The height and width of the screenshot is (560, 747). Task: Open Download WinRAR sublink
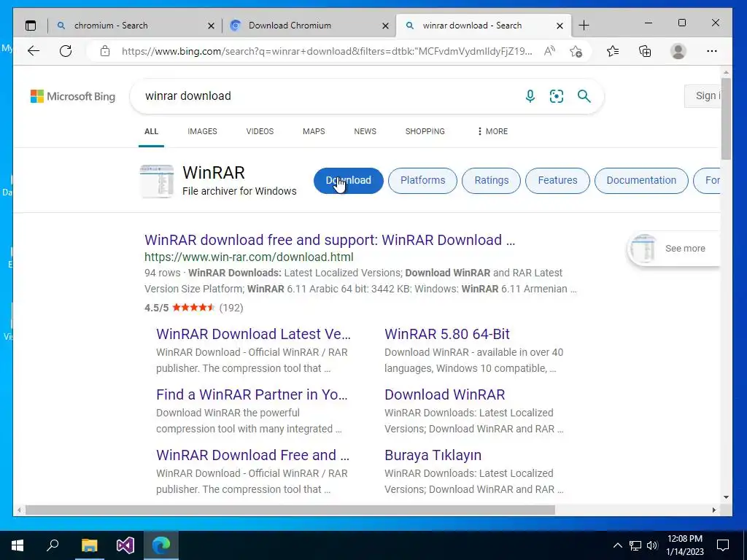coord(444,394)
